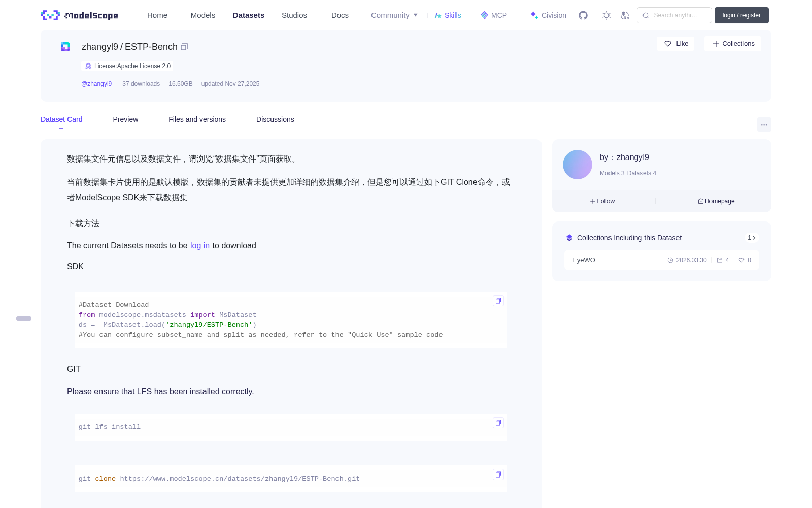Switch to Files and versions tab

click(197, 119)
